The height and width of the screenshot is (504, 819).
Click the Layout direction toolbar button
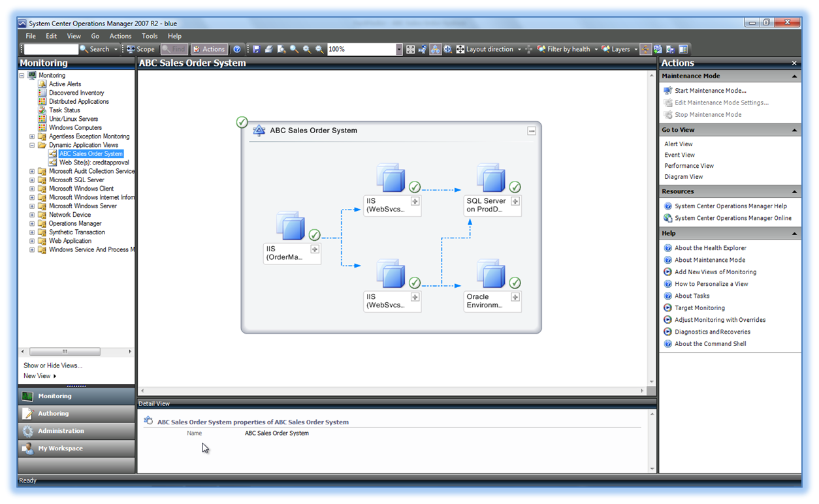pos(485,49)
